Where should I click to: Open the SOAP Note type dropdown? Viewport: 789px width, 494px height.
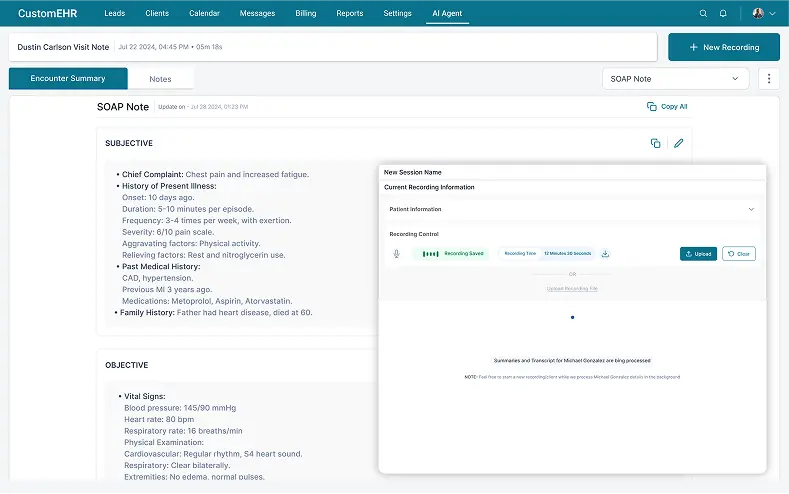[x=675, y=79]
